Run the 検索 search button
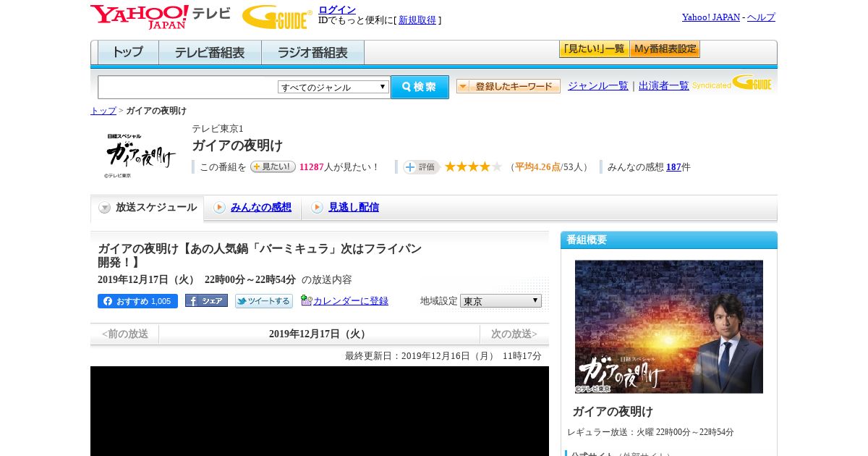This screenshot has width=868, height=456. coord(420,87)
